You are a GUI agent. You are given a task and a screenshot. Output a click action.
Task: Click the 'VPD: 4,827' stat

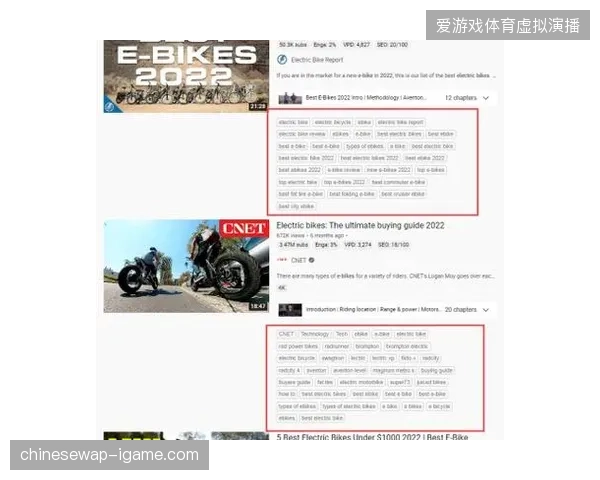356,45
